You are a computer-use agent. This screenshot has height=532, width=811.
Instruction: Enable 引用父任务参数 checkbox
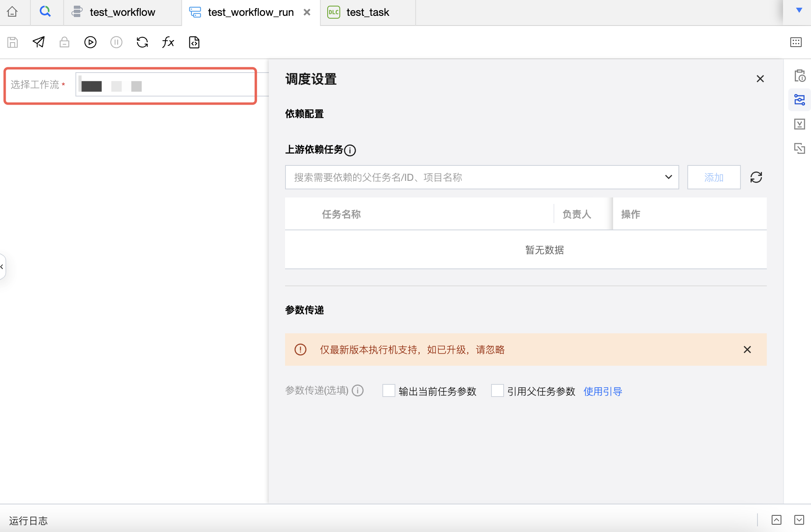click(x=497, y=390)
